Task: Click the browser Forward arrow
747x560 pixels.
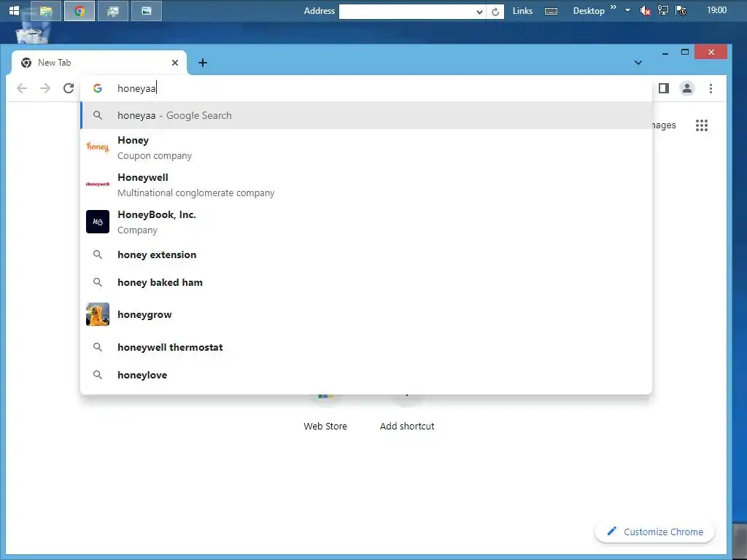Action: click(44, 88)
